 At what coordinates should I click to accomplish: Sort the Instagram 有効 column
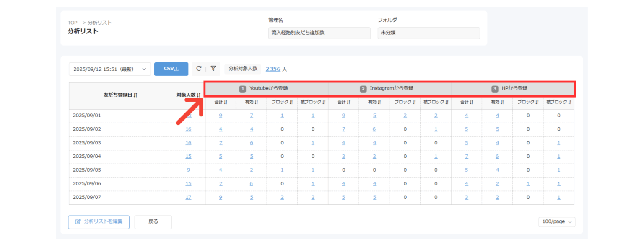[x=379, y=102]
